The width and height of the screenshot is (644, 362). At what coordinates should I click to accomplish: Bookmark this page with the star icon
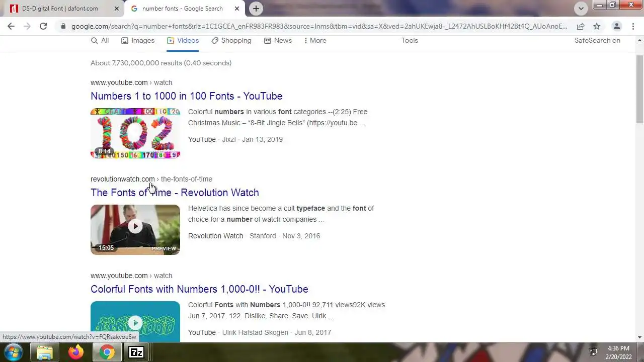click(597, 26)
